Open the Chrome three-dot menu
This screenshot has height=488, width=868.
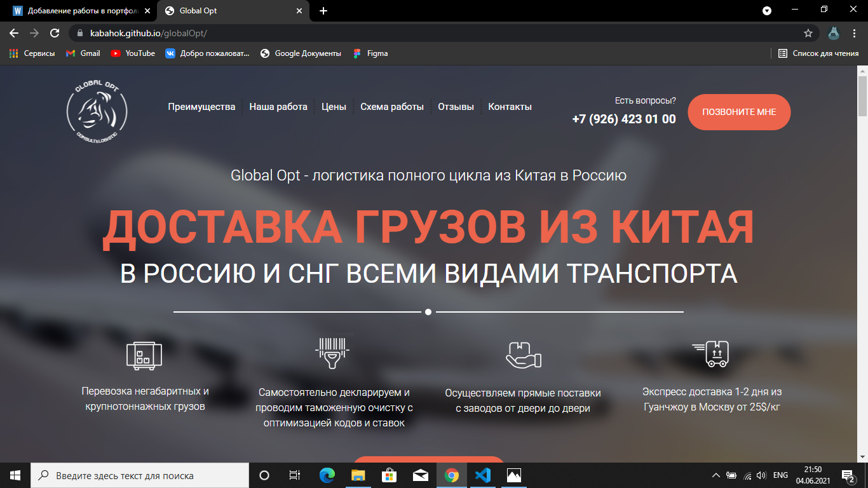point(854,33)
